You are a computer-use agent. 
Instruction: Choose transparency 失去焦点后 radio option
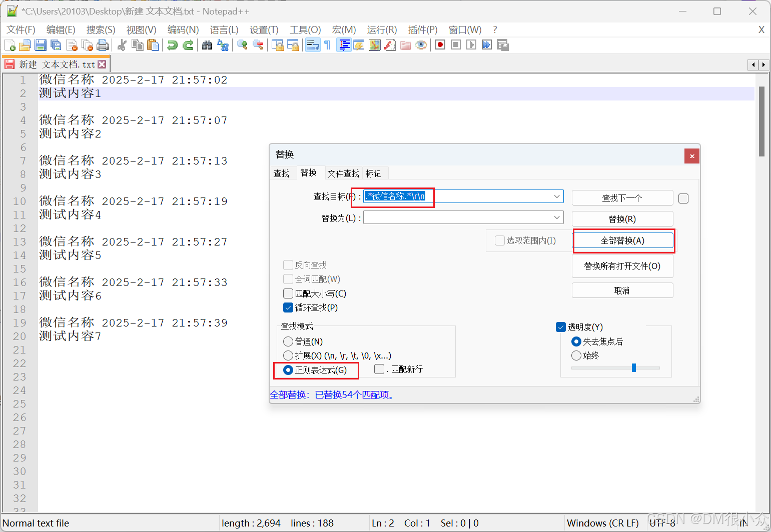pos(576,341)
